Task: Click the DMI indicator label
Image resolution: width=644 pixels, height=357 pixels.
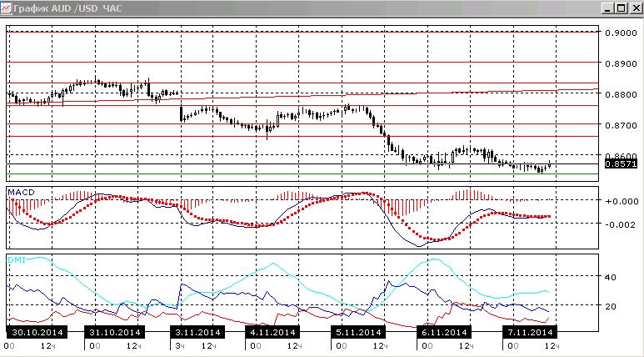Action: click(x=17, y=259)
